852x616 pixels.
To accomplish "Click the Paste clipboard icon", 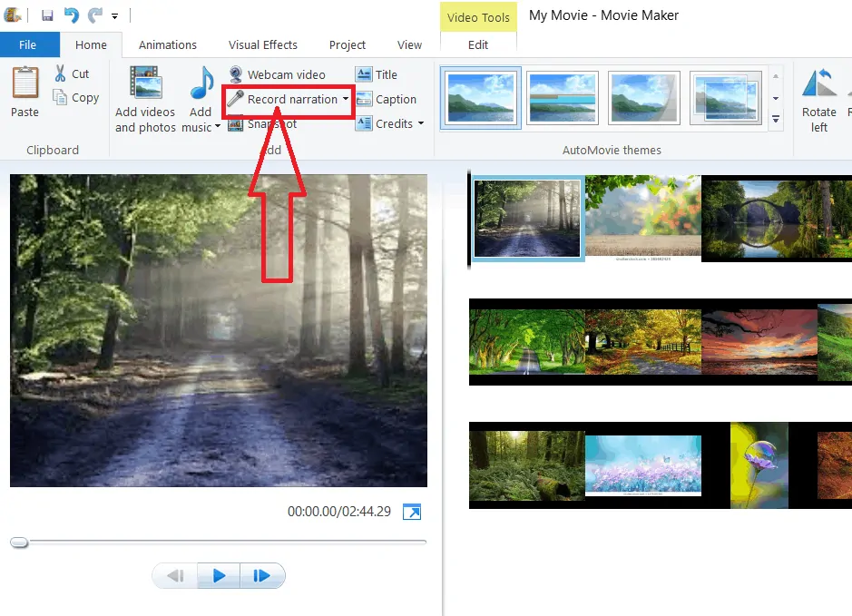I will tap(25, 83).
